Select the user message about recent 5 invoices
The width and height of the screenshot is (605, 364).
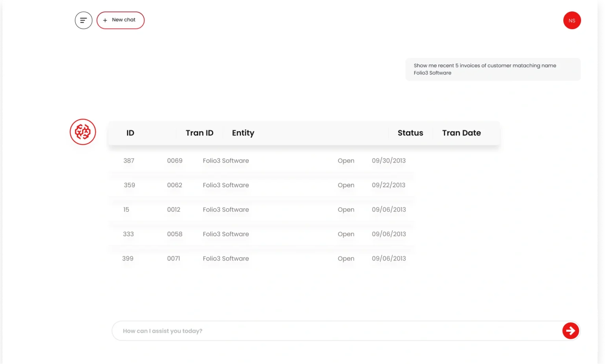(x=493, y=69)
